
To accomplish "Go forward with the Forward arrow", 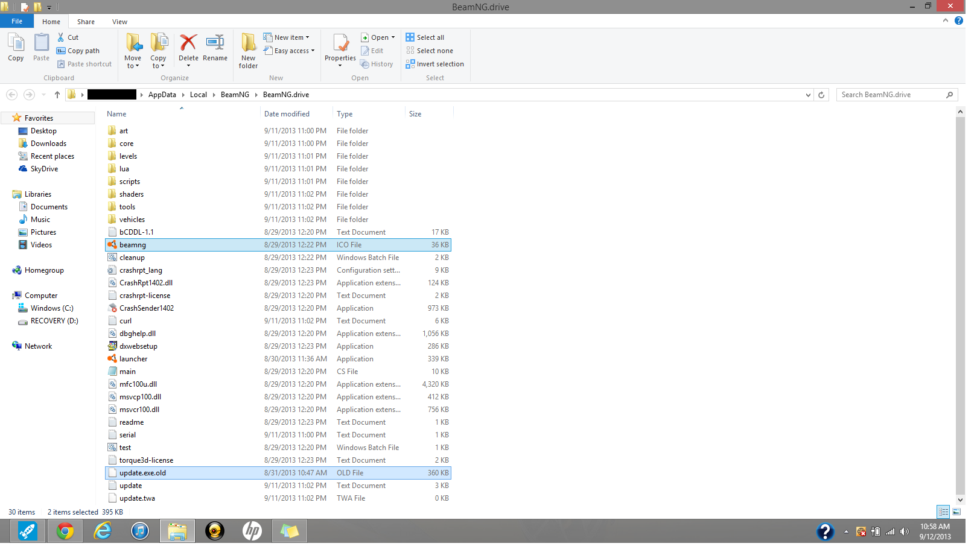I will (x=30, y=96).
